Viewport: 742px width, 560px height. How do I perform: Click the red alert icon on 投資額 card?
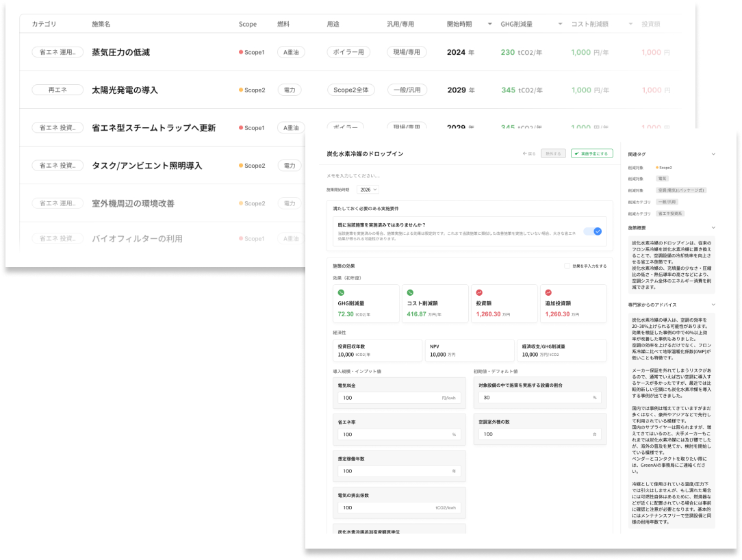pyautogui.click(x=479, y=292)
